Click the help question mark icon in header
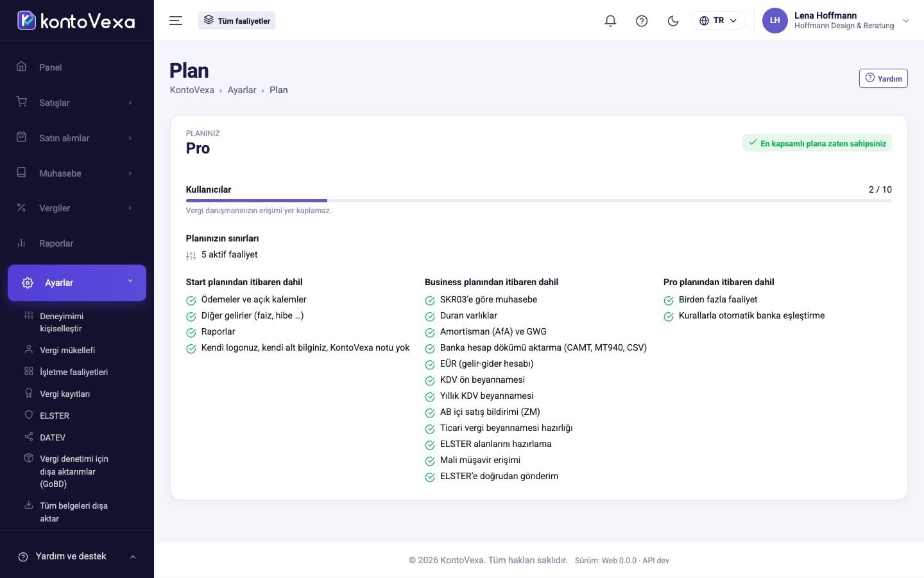The width and height of the screenshot is (924, 578). [642, 21]
